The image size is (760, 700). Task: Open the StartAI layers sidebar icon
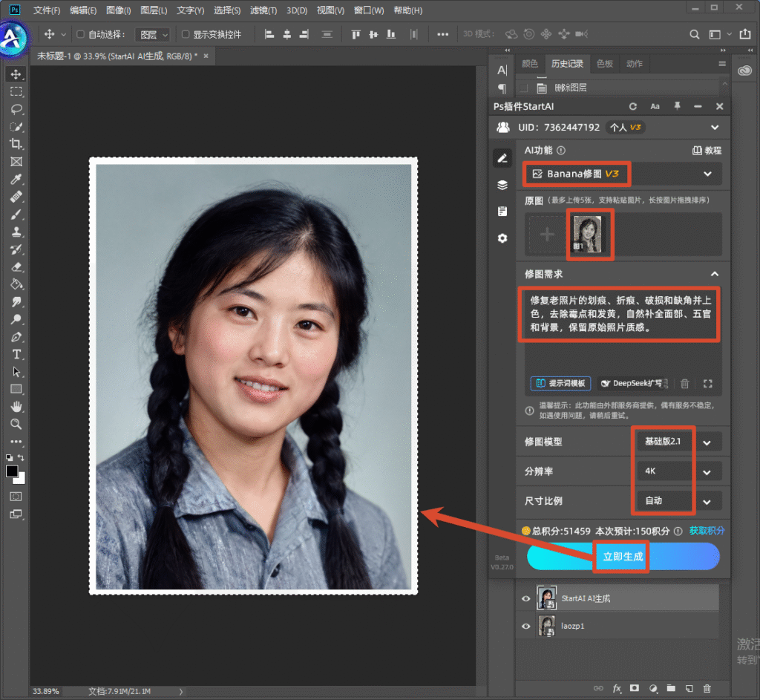click(502, 185)
